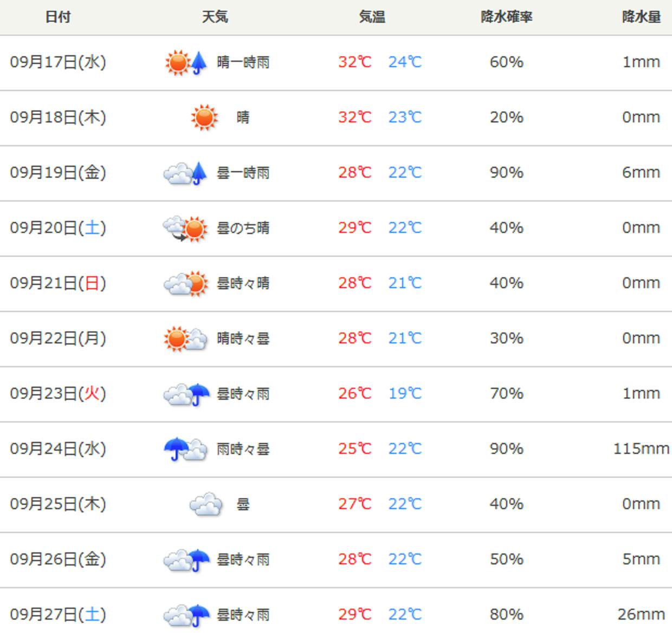Screen dimensions: 672x638
Task: Click the 115mm precipitation value
Action: pos(641,449)
